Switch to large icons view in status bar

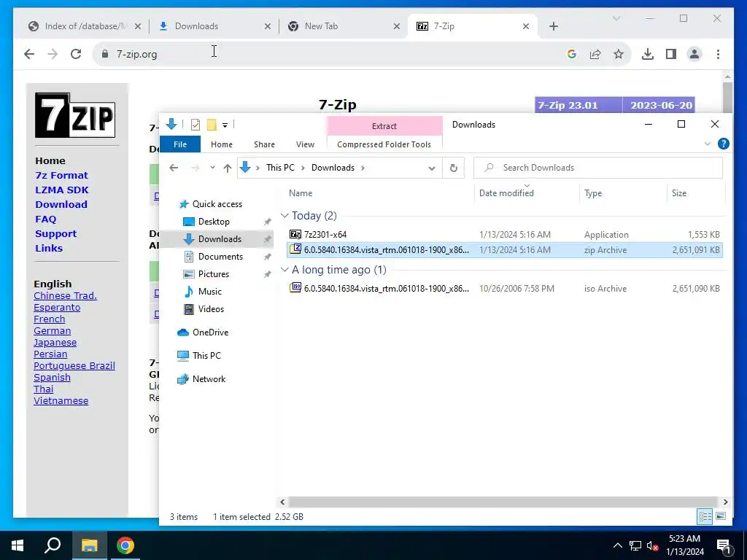coord(721,516)
